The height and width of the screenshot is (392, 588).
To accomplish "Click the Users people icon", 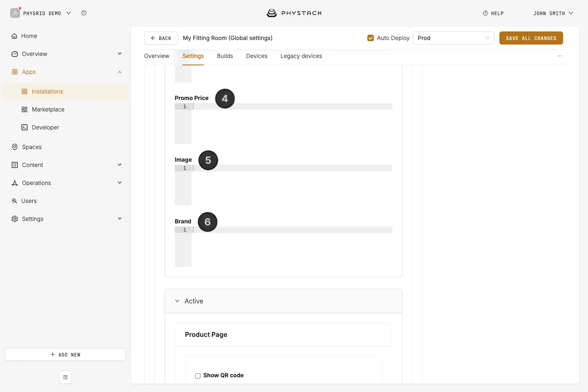I will [14, 201].
